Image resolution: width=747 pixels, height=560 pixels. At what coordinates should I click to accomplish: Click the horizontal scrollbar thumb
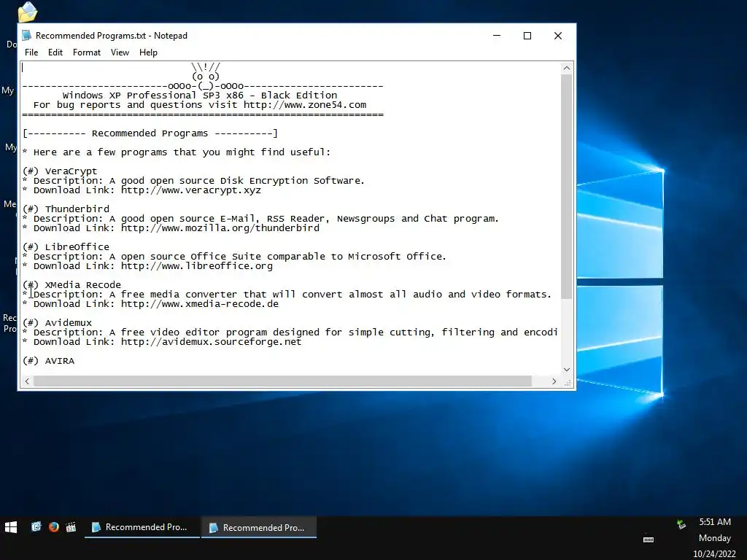282,381
